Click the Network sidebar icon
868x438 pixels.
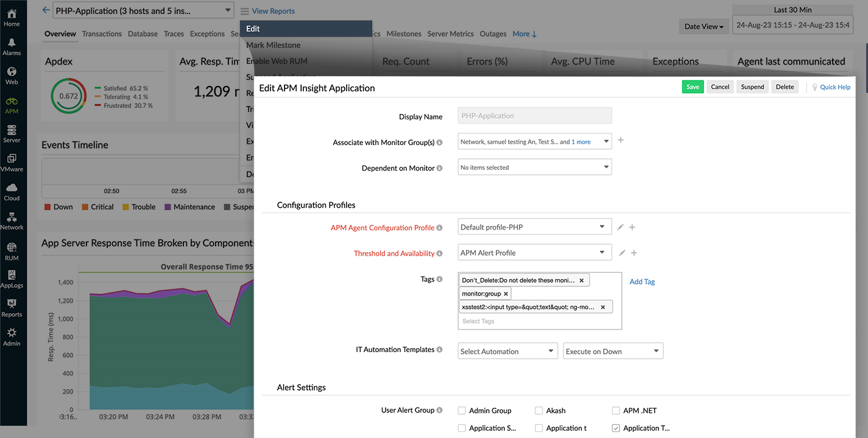click(x=12, y=221)
